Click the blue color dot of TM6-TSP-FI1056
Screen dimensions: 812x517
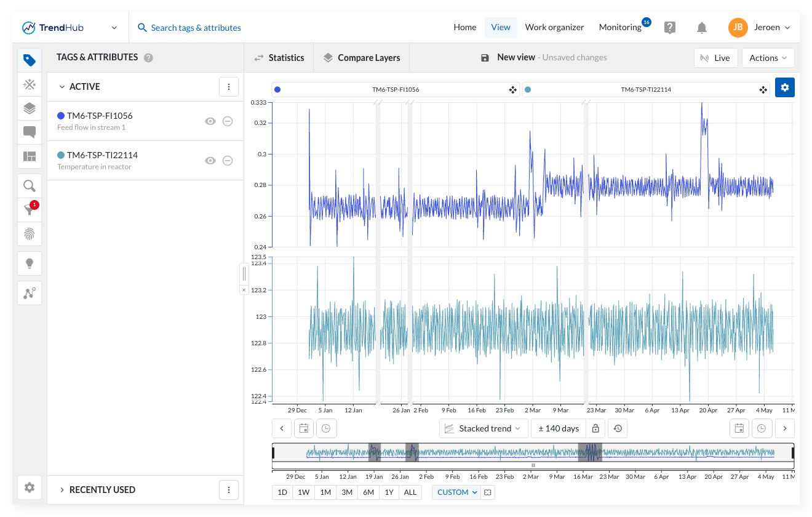[x=61, y=116]
